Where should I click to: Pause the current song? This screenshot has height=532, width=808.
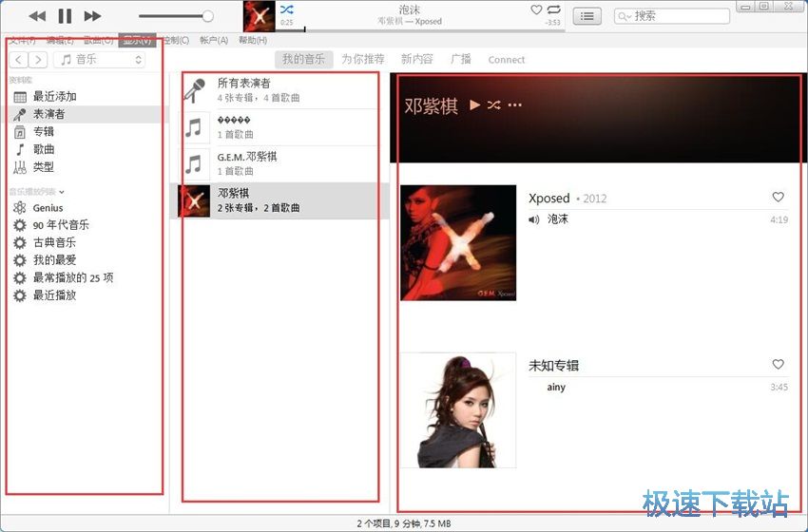click(65, 16)
